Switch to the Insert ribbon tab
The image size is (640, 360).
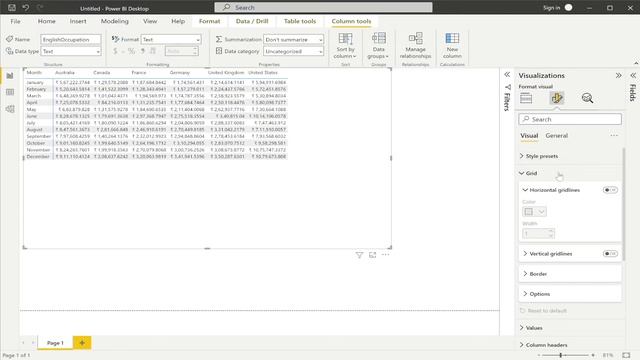point(78,21)
